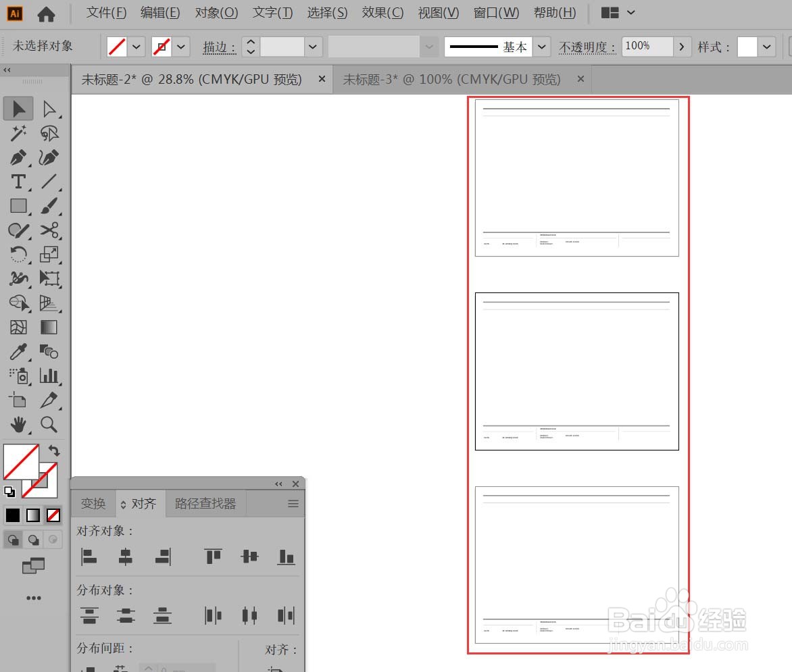Enable Draw Behind mode
This screenshot has width=792, height=672.
pyautogui.click(x=33, y=540)
